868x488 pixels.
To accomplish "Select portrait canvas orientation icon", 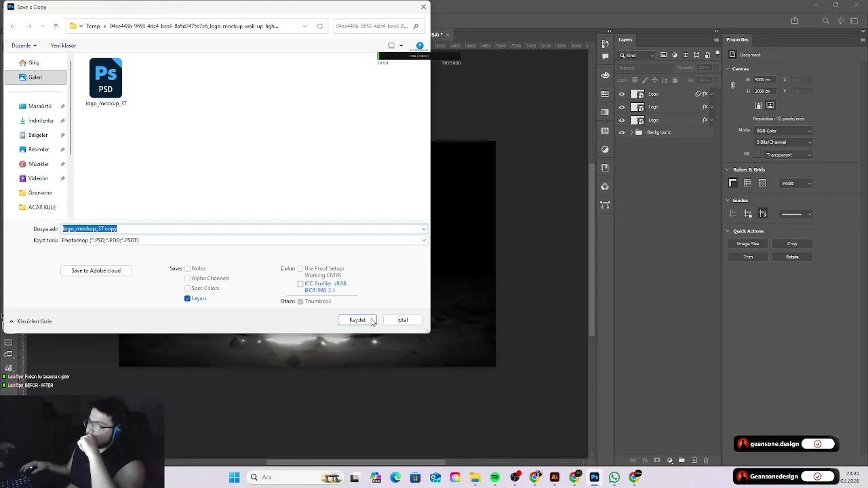I will 759,106.
